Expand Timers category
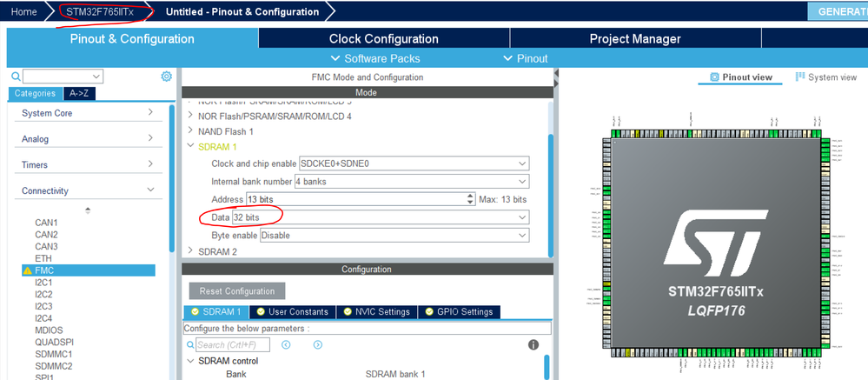 88,164
